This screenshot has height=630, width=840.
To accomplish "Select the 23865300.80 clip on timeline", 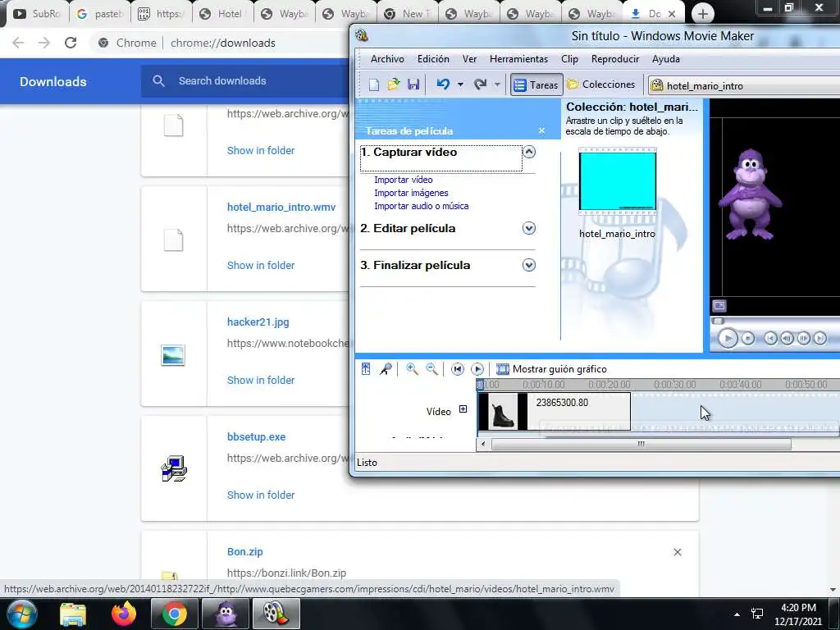I will coord(554,412).
